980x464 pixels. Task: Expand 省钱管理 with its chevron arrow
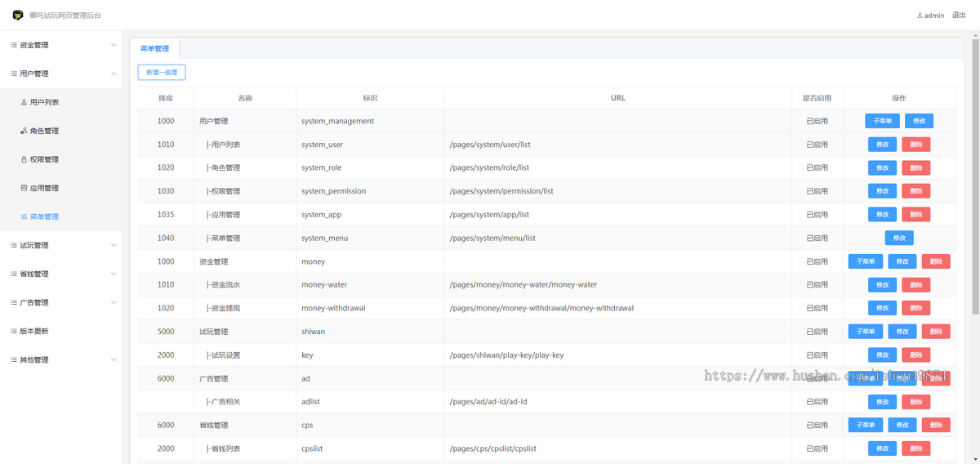point(114,274)
